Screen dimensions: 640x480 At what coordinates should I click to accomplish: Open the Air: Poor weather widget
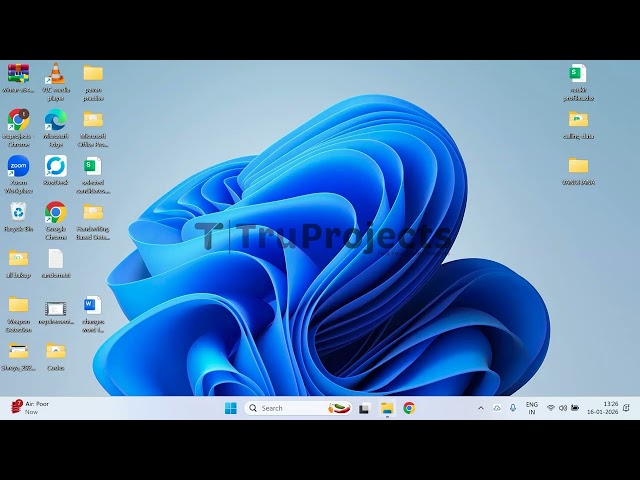(30, 408)
